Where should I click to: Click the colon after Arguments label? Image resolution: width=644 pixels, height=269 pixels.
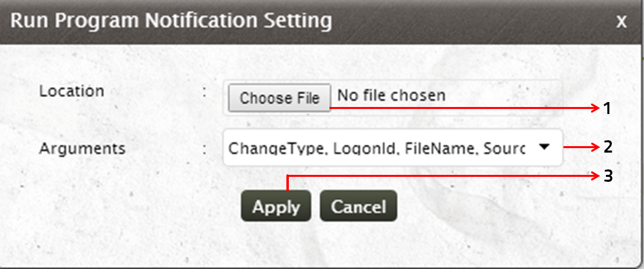(205, 150)
